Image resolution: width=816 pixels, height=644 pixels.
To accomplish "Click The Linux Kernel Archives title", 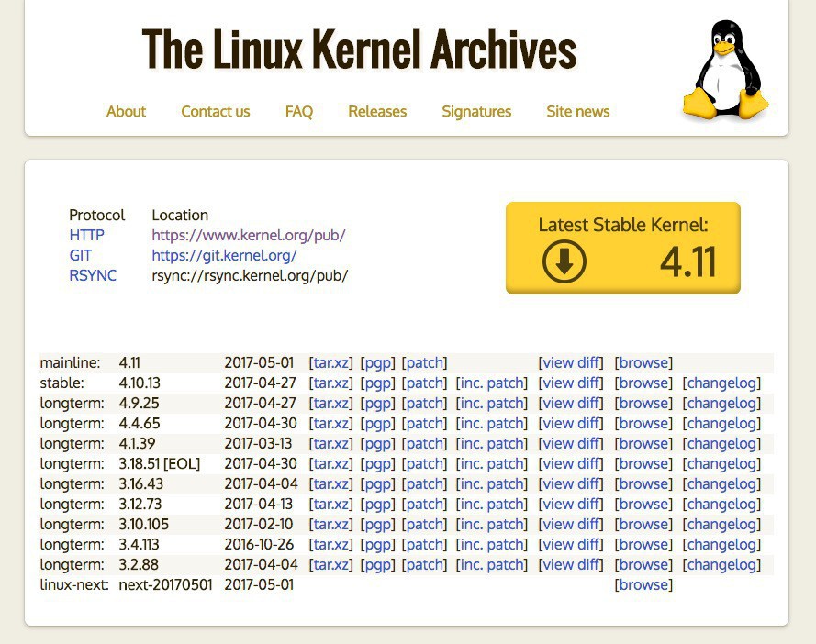I will click(359, 50).
